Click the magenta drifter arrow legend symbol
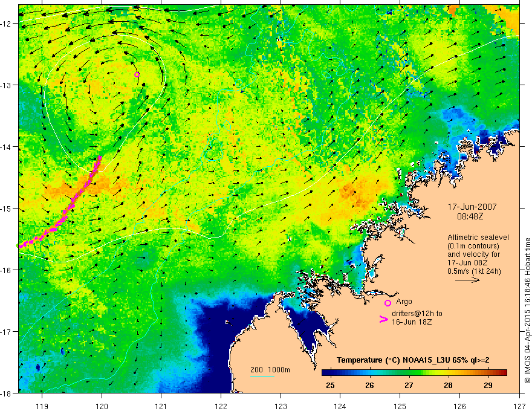Image resolution: width=532 pixels, height=411 pixels. click(x=383, y=319)
